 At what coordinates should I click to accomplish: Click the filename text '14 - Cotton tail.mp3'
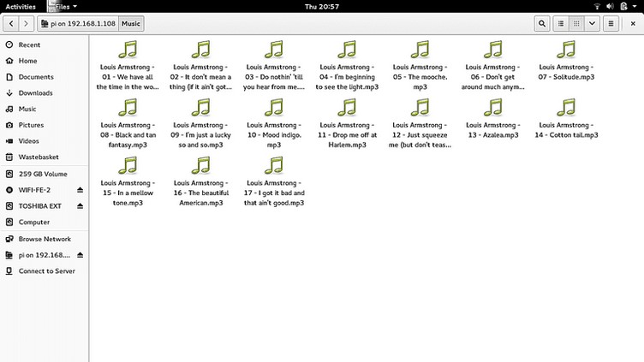566,135
